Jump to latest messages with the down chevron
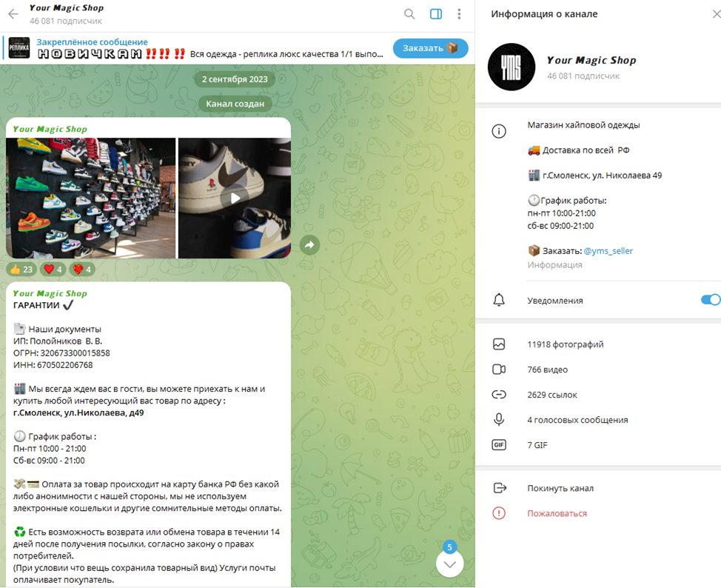The height and width of the screenshot is (588, 721). tap(450, 564)
